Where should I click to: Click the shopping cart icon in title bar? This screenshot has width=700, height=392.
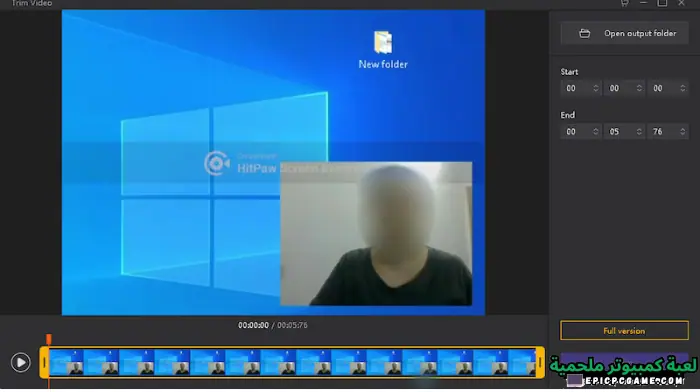tap(624, 3)
